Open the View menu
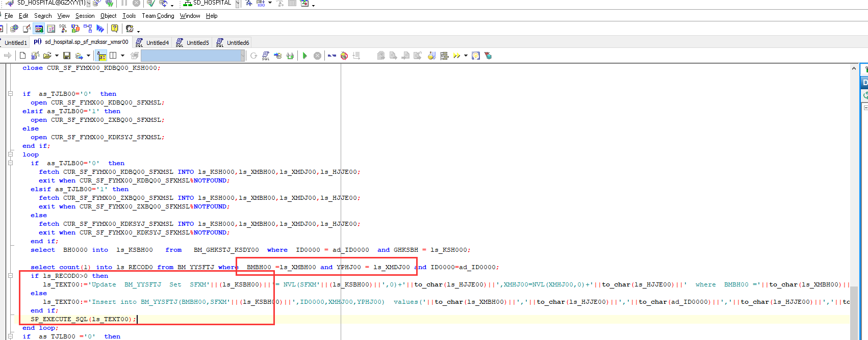Image resolution: width=868 pixels, height=340 pixels. (63, 16)
